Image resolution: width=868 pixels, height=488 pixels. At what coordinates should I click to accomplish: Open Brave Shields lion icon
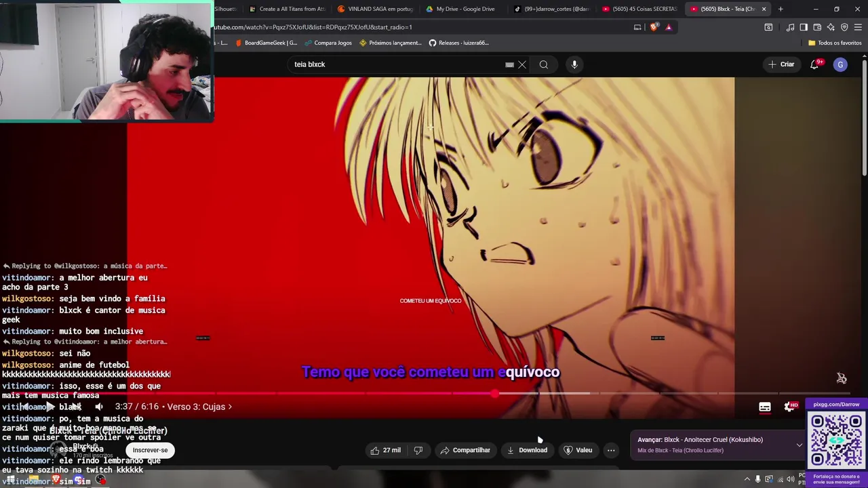click(654, 27)
